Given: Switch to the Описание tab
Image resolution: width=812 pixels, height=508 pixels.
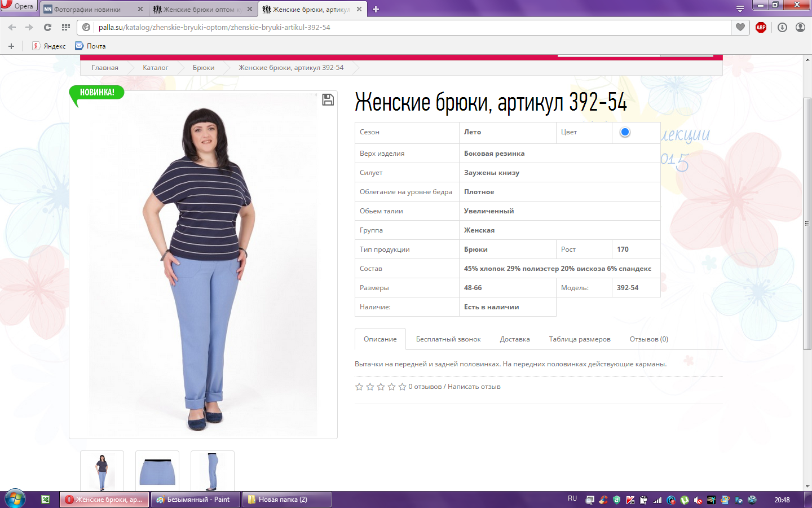Looking at the screenshot, I should point(380,339).
